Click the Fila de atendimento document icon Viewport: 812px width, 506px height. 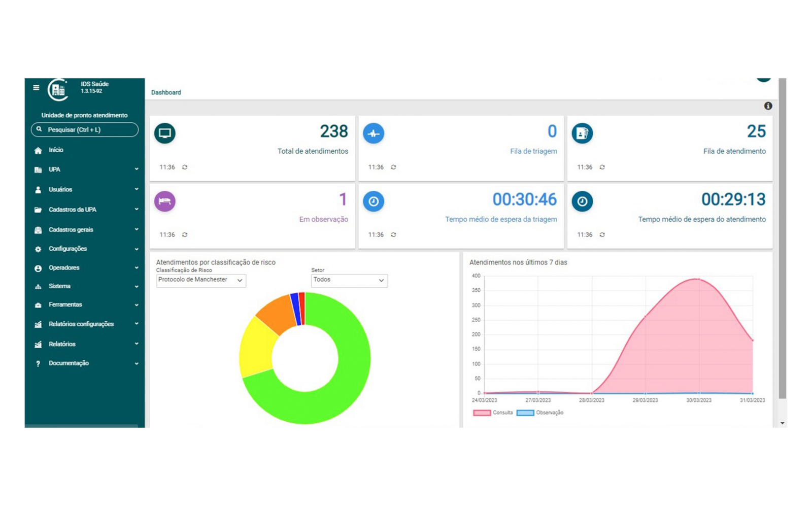[x=582, y=133]
